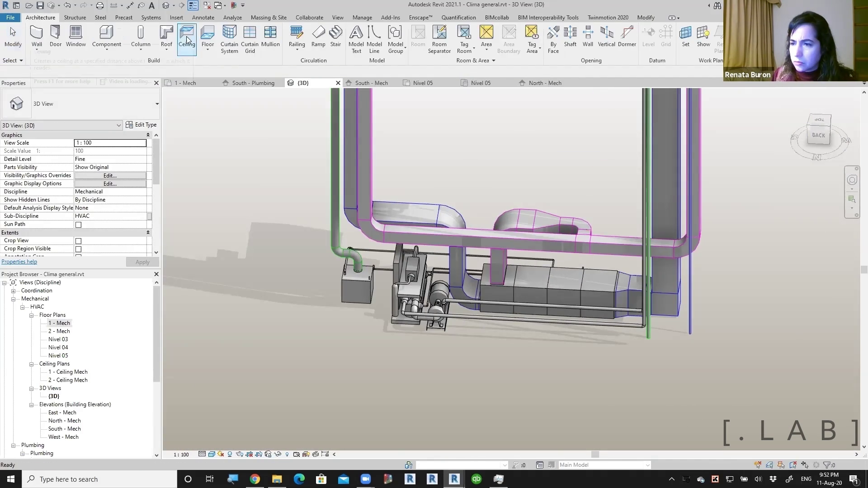Open the 3D View type selector dropdown

tap(157, 104)
